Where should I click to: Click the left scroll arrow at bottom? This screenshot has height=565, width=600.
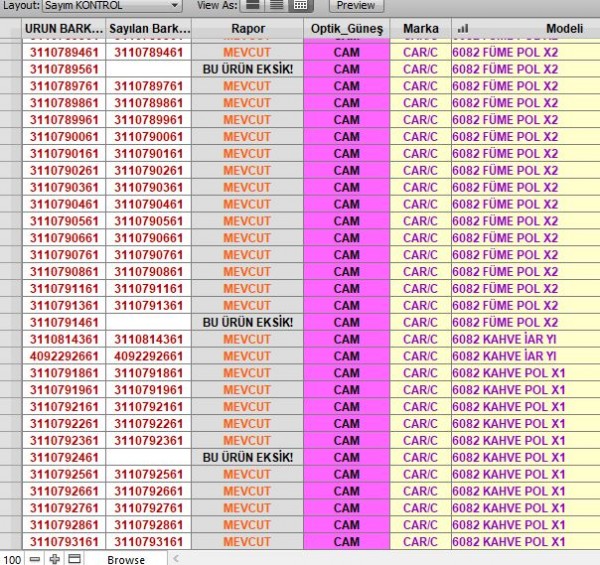(x=176, y=559)
